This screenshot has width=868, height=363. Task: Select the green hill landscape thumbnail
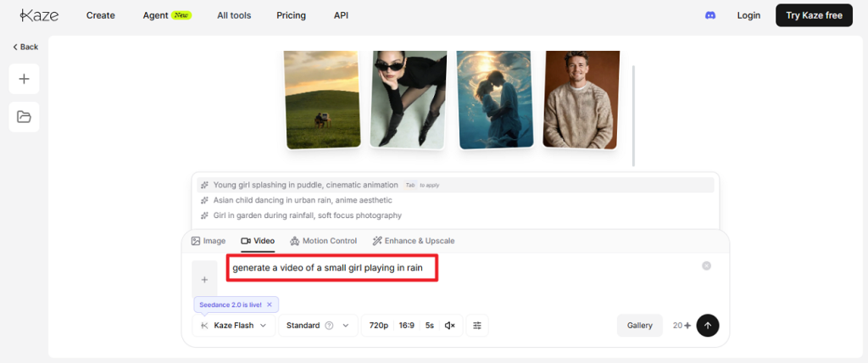[x=323, y=100]
